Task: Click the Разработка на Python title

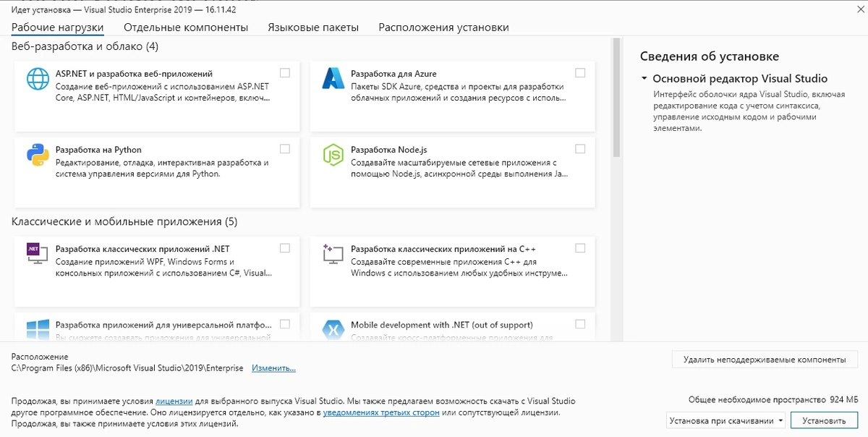Action: [x=98, y=150]
